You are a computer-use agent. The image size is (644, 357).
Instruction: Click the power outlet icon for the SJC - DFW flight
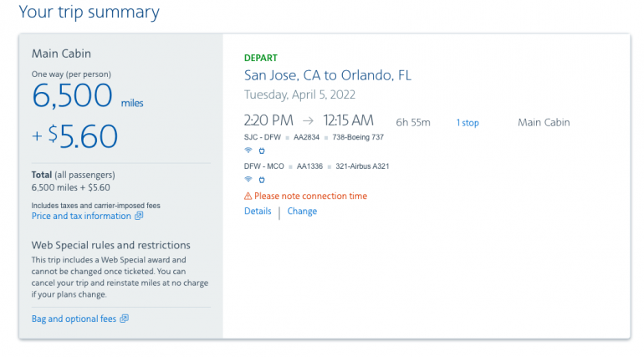(261, 150)
